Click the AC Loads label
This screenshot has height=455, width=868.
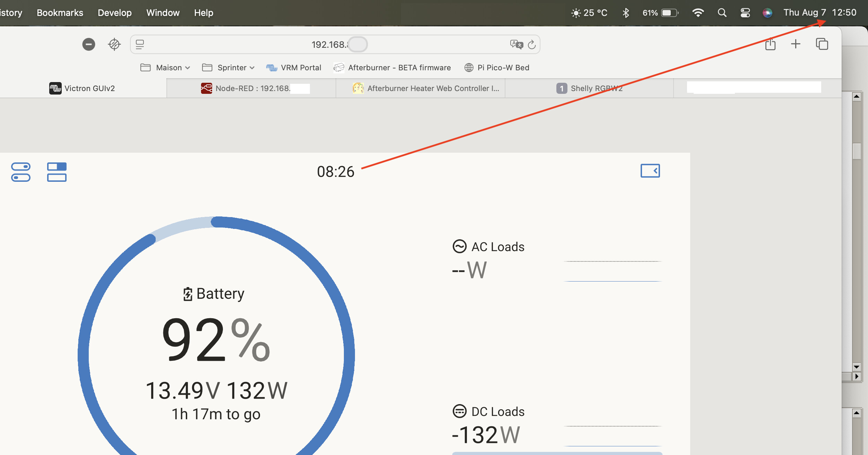click(x=498, y=247)
